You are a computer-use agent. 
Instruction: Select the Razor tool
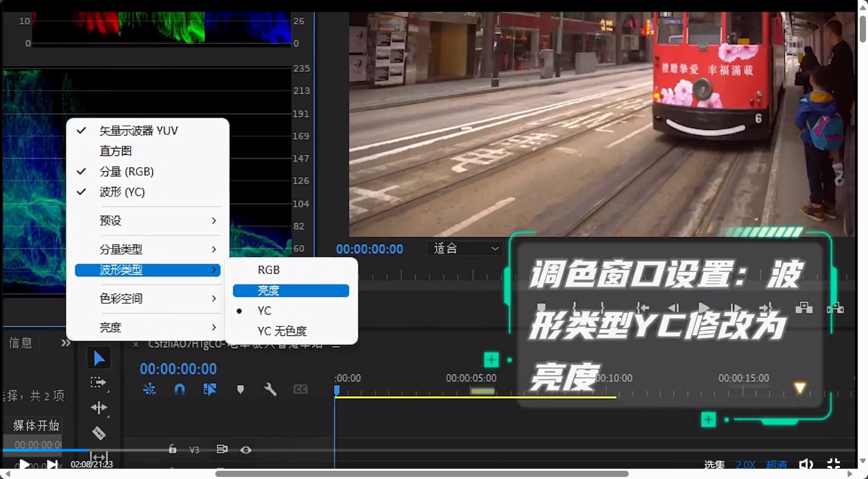pyautogui.click(x=99, y=432)
